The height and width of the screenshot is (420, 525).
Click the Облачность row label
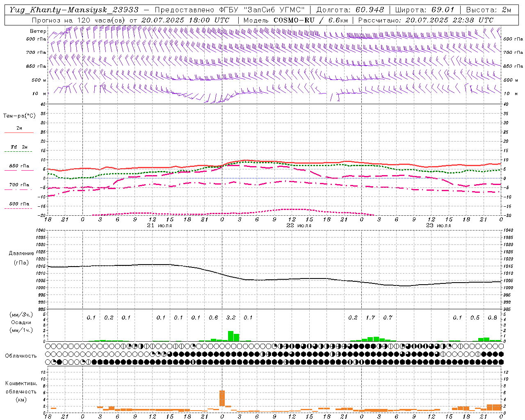pyautogui.click(x=21, y=356)
